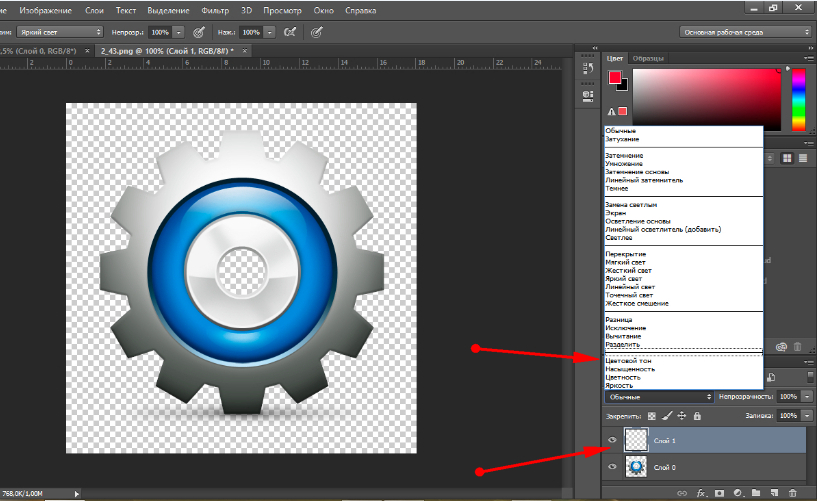Add a layer mask icon
Image resolution: width=817 pixels, height=501 pixels.
click(x=720, y=493)
